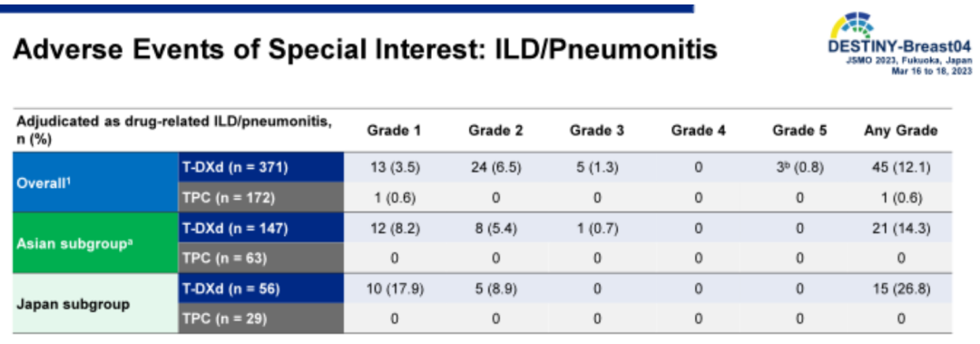
Task: Select the 24 (6.5) Grade 2 value
Action: coord(495,168)
